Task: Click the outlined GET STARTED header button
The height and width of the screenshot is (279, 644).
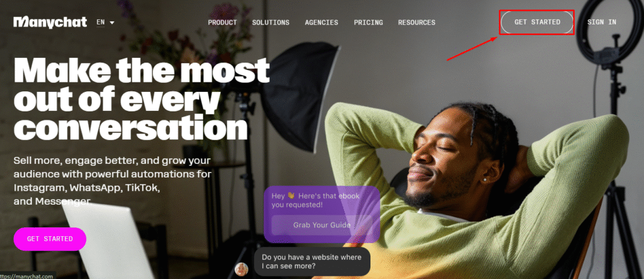Action: pyautogui.click(x=537, y=22)
